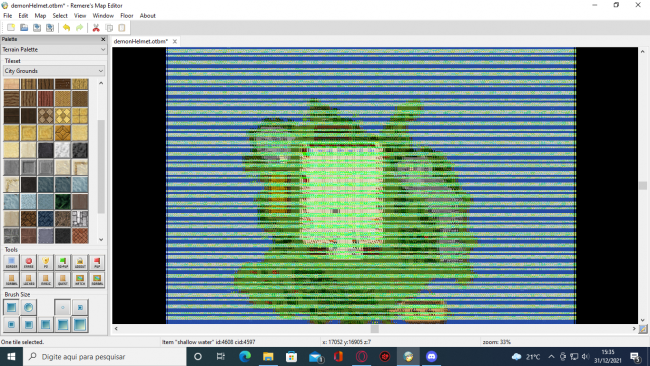
Task: Select the PvP red flag tool
Action: (x=97, y=262)
